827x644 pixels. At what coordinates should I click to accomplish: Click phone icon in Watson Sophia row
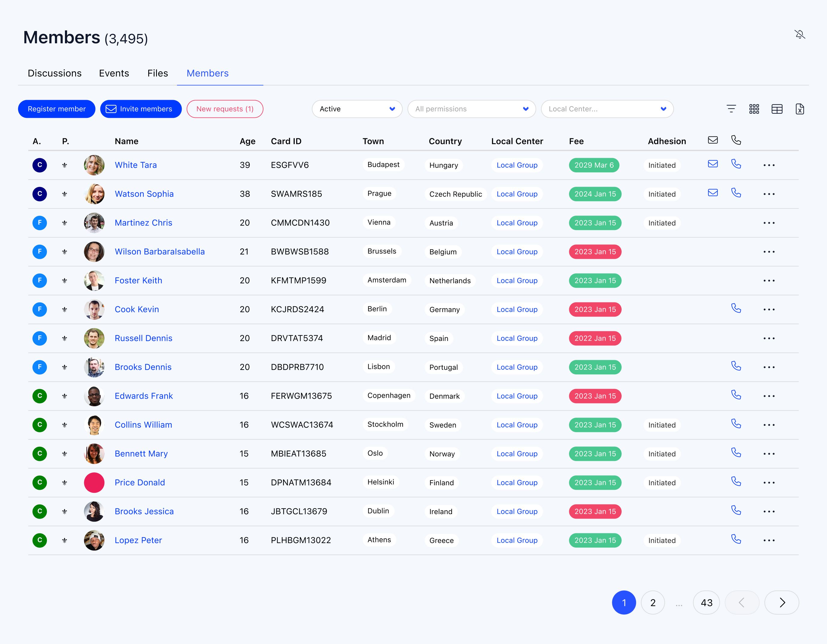tap(736, 193)
